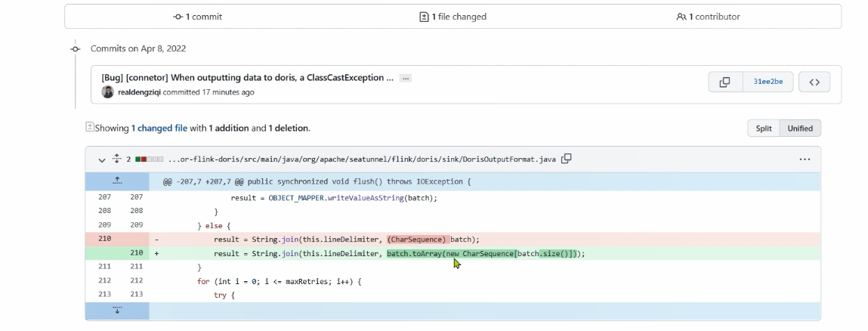Click the '1 changed file' link
The image size is (868, 331).
159,128
